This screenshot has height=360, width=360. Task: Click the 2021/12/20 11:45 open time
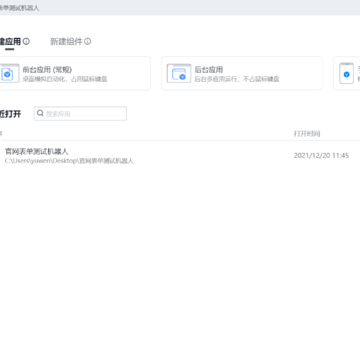coord(321,156)
